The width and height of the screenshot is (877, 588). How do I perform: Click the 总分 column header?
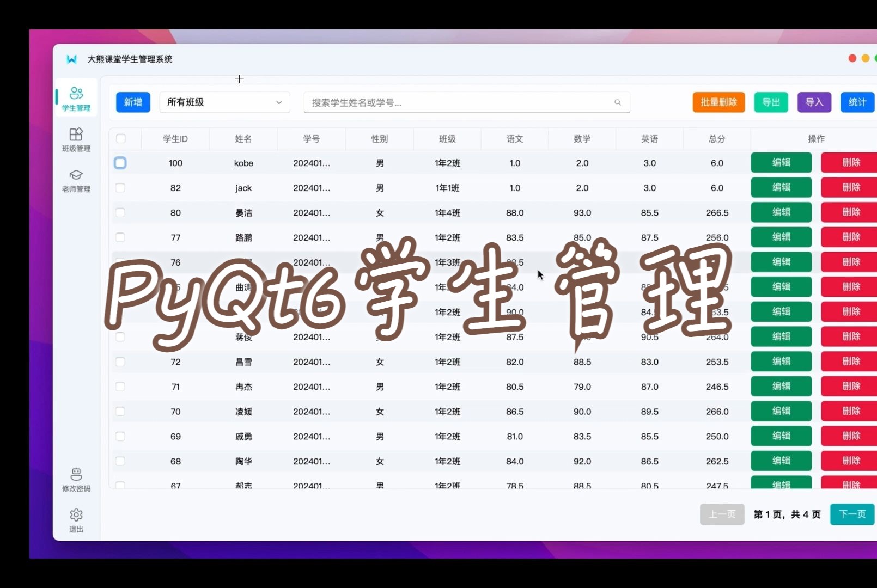point(717,139)
